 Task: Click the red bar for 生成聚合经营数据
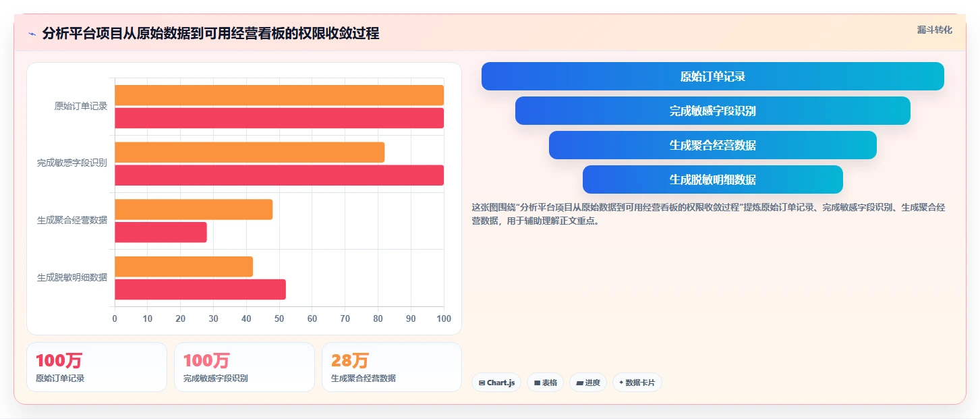point(161,232)
